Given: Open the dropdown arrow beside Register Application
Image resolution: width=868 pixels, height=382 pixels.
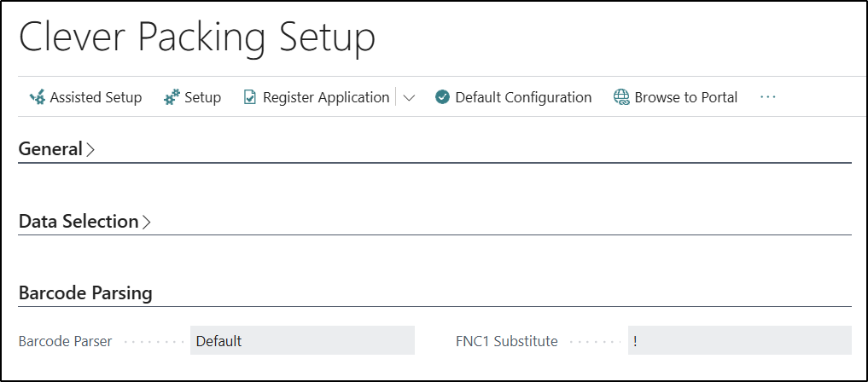Looking at the screenshot, I should (409, 98).
